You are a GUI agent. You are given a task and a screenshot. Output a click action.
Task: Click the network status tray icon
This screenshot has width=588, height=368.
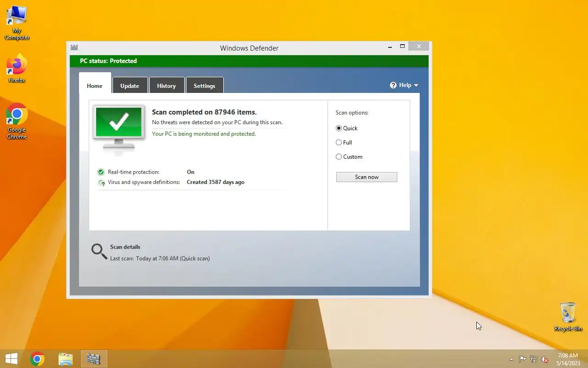pos(533,359)
